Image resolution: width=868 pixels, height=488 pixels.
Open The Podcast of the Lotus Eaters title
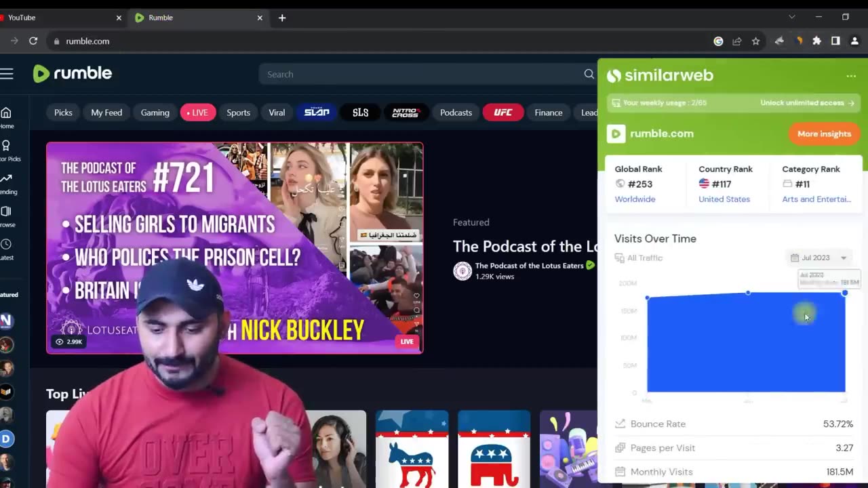[525, 246]
